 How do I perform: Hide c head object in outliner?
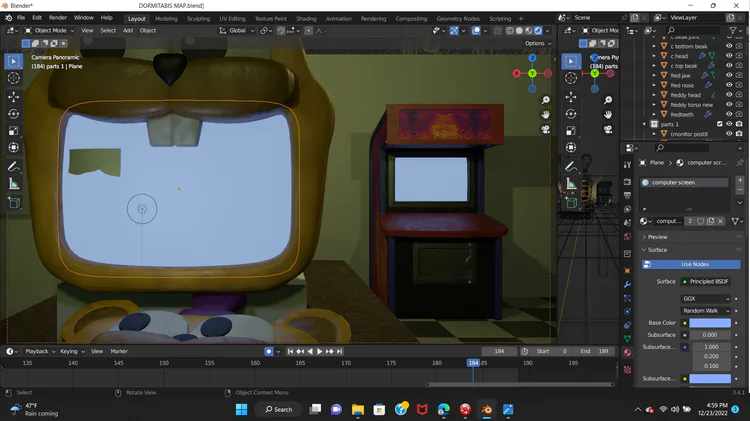click(729, 56)
